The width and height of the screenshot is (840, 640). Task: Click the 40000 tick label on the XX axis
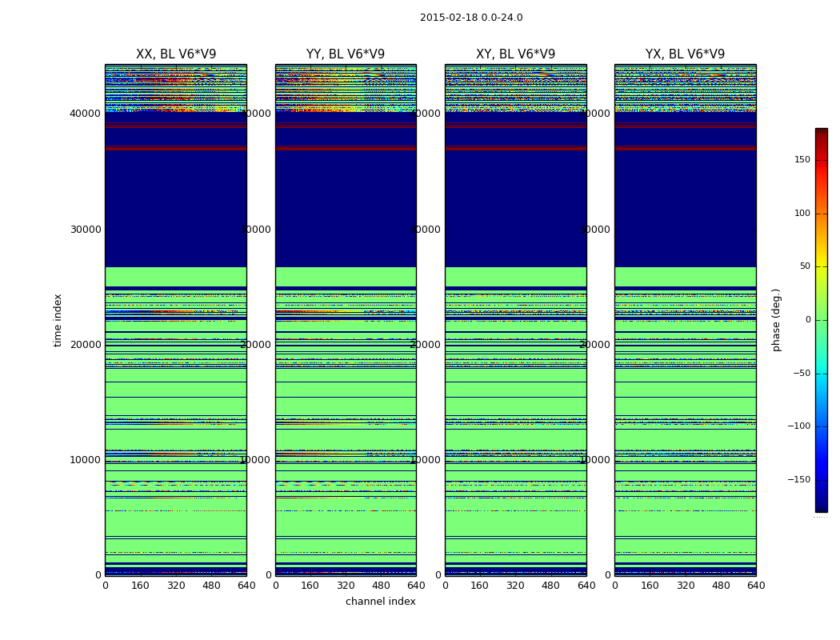click(85, 114)
